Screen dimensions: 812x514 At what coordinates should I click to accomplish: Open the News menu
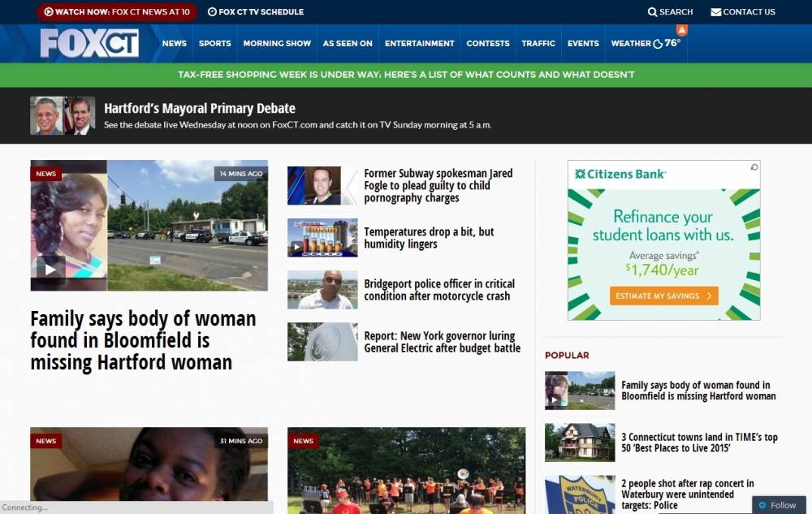pyautogui.click(x=174, y=44)
